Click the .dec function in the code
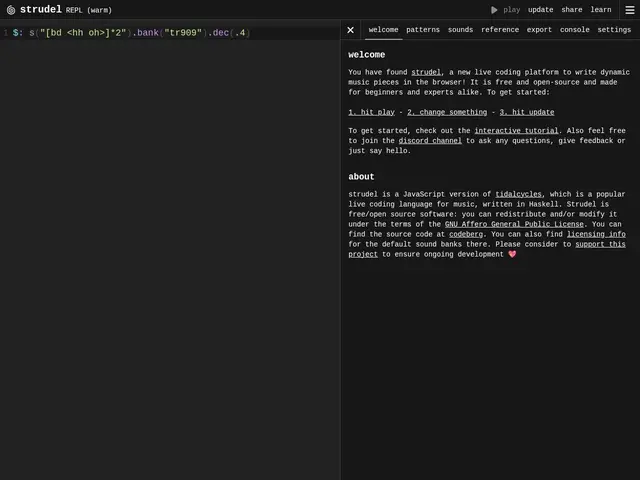 (x=218, y=33)
